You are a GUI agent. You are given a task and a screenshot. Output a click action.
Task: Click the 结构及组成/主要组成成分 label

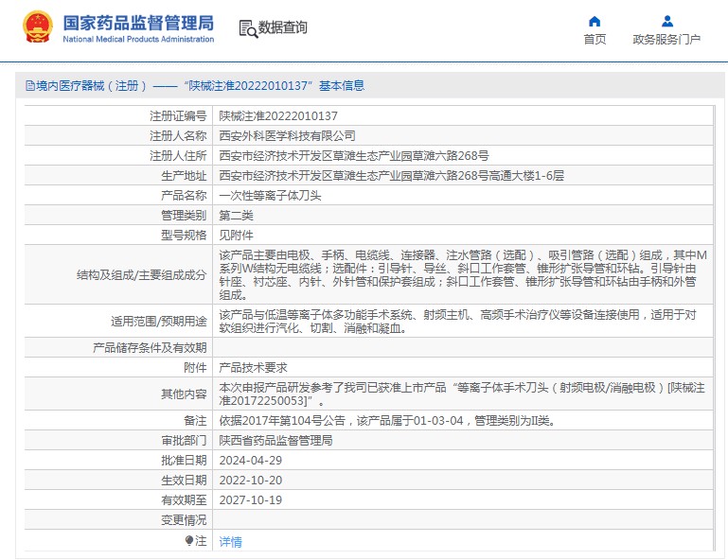point(141,275)
